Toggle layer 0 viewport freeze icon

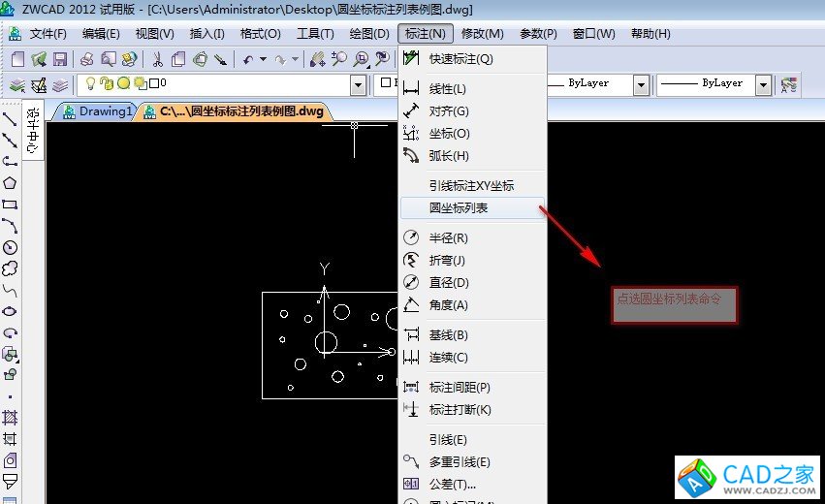(140, 83)
